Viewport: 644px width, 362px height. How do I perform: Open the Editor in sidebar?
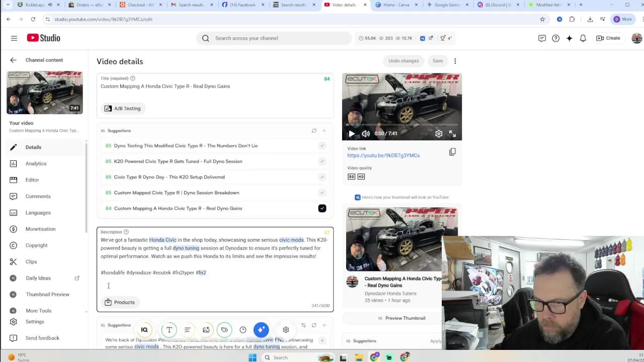[x=44, y=180]
